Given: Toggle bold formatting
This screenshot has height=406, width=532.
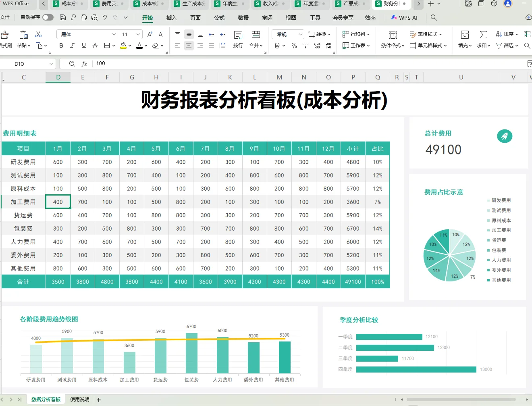Looking at the screenshot, I should click(61, 46).
